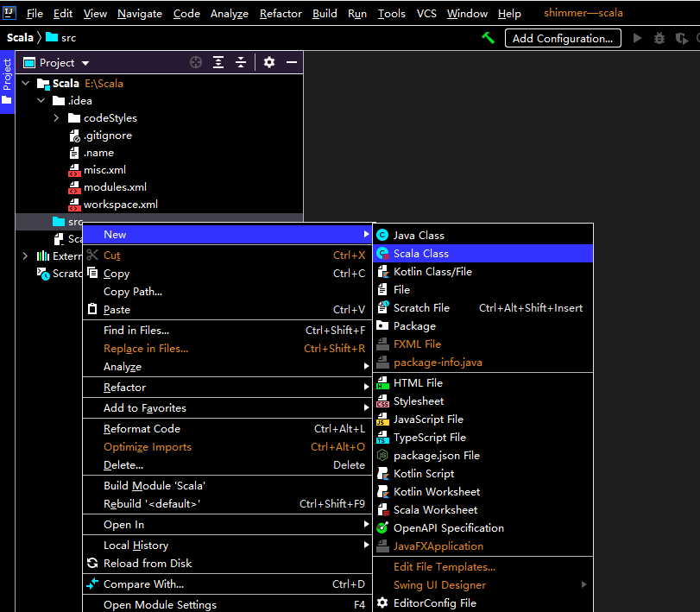The image size is (700, 612).
Task: Collapse the Scala project root node
Action: [x=26, y=83]
